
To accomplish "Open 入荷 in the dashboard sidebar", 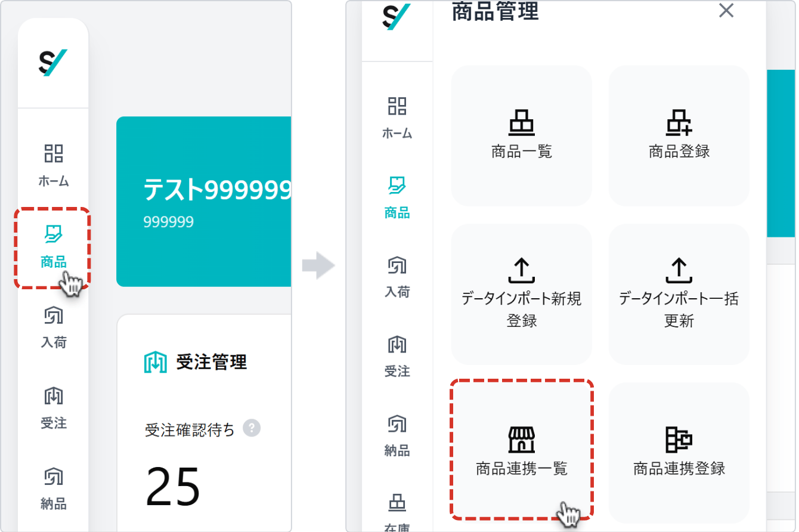I will click(x=54, y=327).
